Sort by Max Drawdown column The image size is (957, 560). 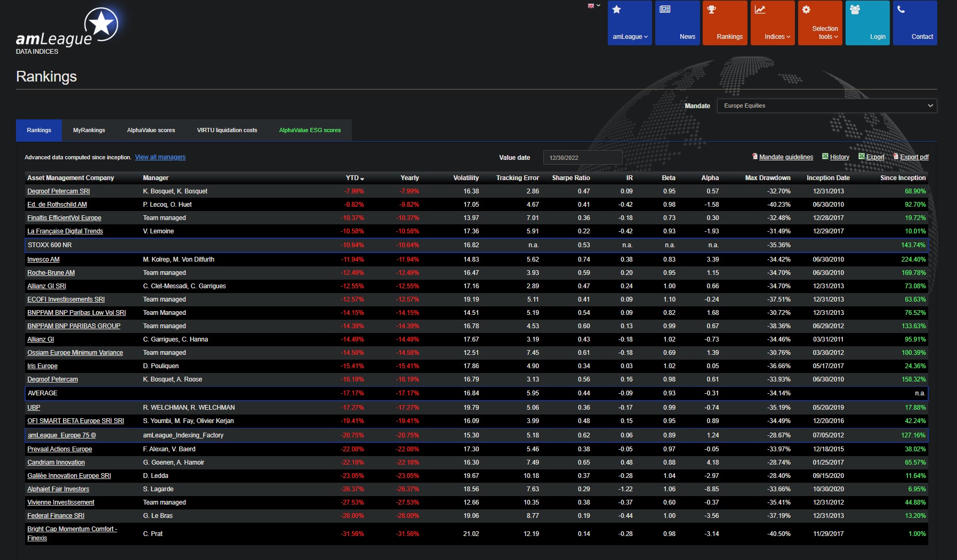point(768,178)
